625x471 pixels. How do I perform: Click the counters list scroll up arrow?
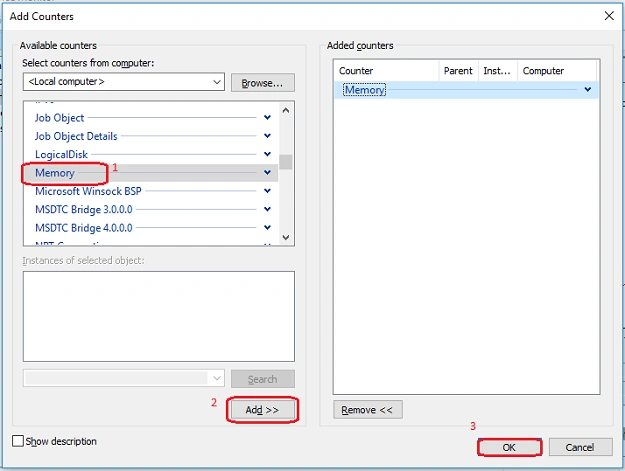pos(286,110)
